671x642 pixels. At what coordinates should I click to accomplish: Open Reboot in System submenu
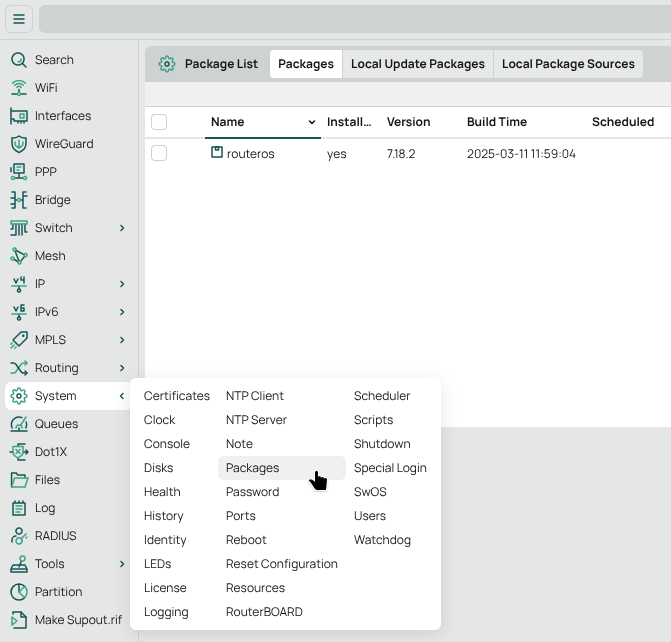click(x=246, y=540)
